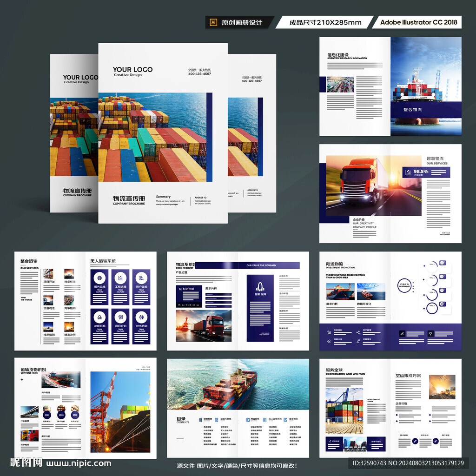This screenshot has height=476, width=476.
Task: Click the 空运集成方案 heading
Action: point(408,376)
